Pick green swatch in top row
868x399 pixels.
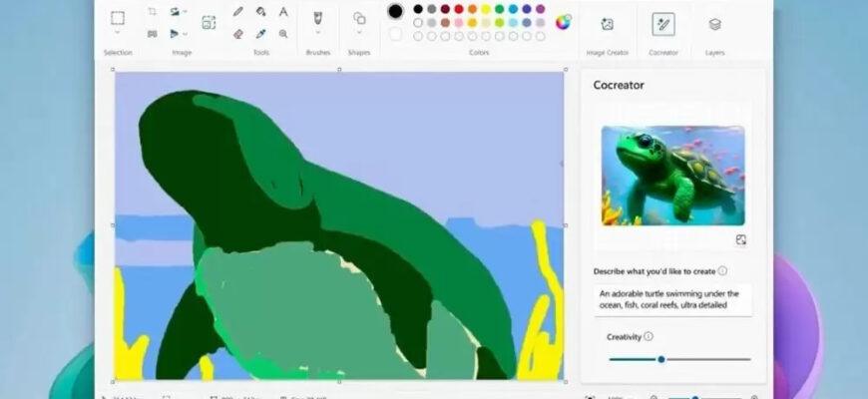[499, 9]
